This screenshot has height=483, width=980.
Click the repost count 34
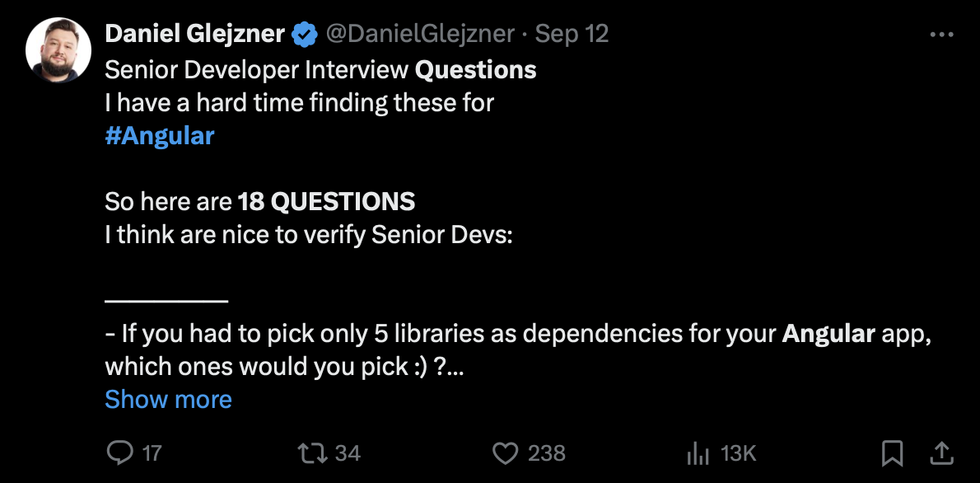click(348, 453)
